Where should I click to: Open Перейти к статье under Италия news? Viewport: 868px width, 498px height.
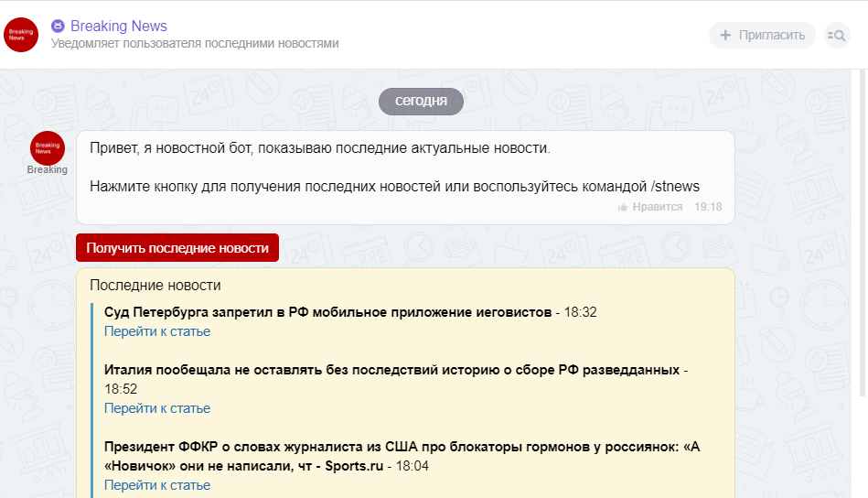coord(157,408)
